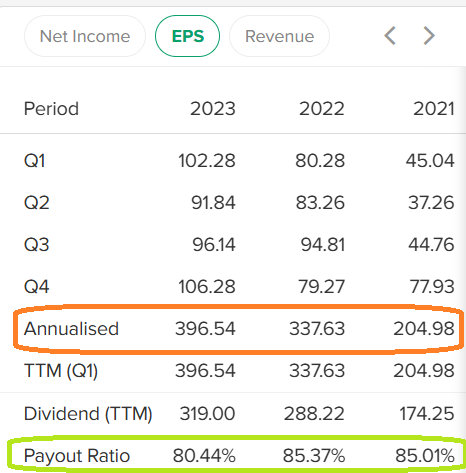The height and width of the screenshot is (473, 466).
Task: Click the 2022 column header
Action: coord(322,109)
